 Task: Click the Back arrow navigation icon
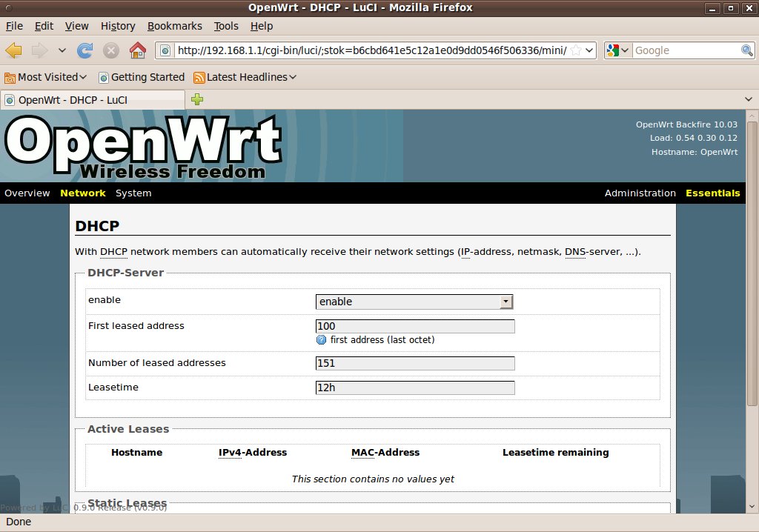click(x=14, y=50)
